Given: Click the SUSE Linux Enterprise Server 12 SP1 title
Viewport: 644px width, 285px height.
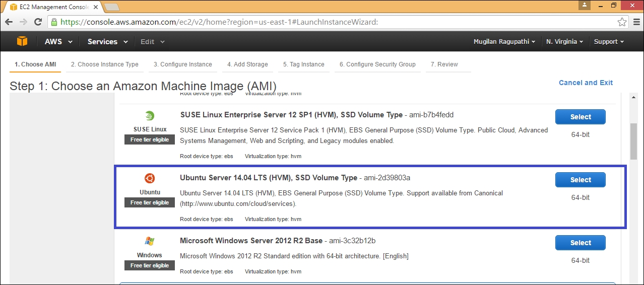Looking at the screenshot, I should pyautogui.click(x=291, y=115).
